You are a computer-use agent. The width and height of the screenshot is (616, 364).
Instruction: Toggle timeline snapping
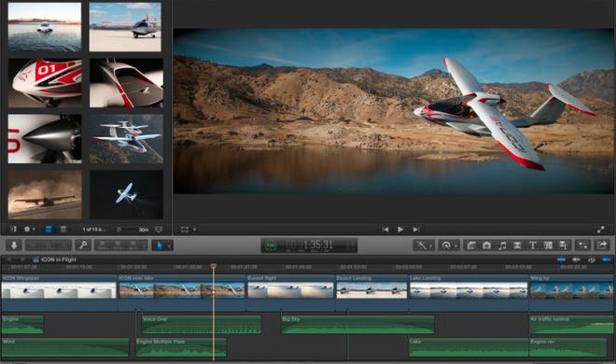click(607, 259)
